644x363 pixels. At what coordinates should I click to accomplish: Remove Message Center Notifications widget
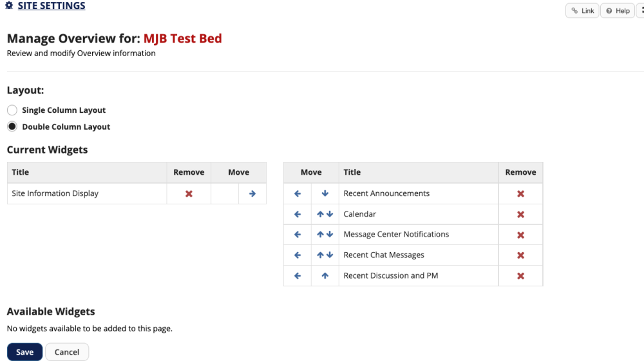pyautogui.click(x=520, y=235)
